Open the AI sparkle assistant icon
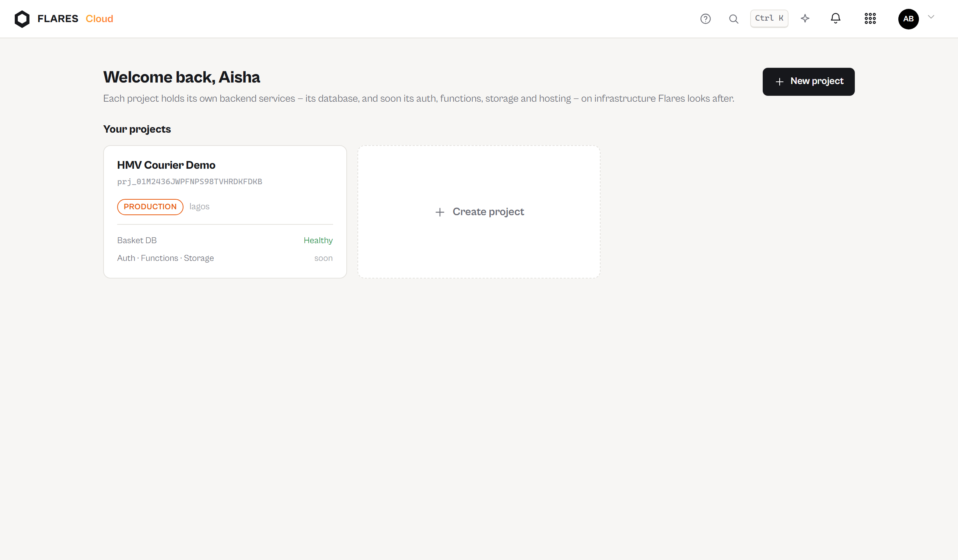The width and height of the screenshot is (958, 560). [x=805, y=18]
